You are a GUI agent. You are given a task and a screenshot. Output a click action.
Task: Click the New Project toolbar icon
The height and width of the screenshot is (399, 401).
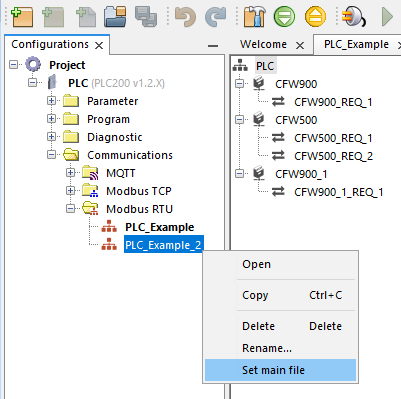click(22, 16)
